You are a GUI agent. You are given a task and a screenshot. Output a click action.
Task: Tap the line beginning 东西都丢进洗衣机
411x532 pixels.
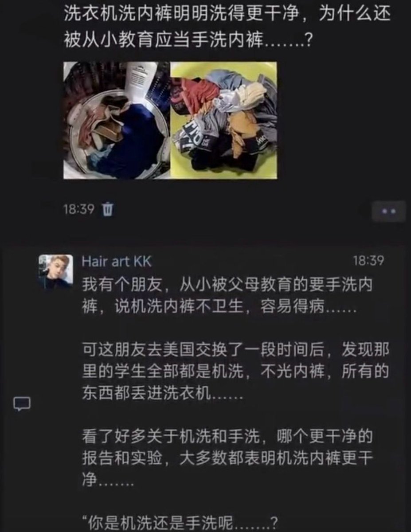coord(162,394)
